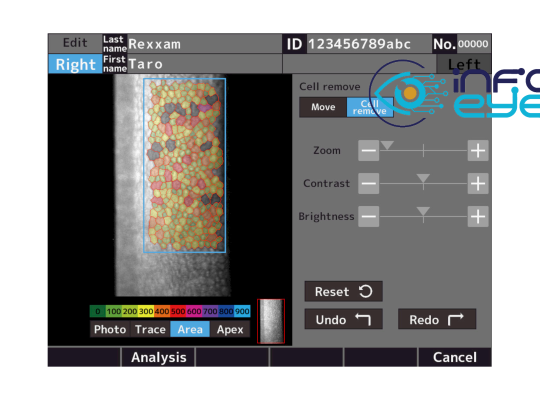Select the Right eye tab

point(75,64)
